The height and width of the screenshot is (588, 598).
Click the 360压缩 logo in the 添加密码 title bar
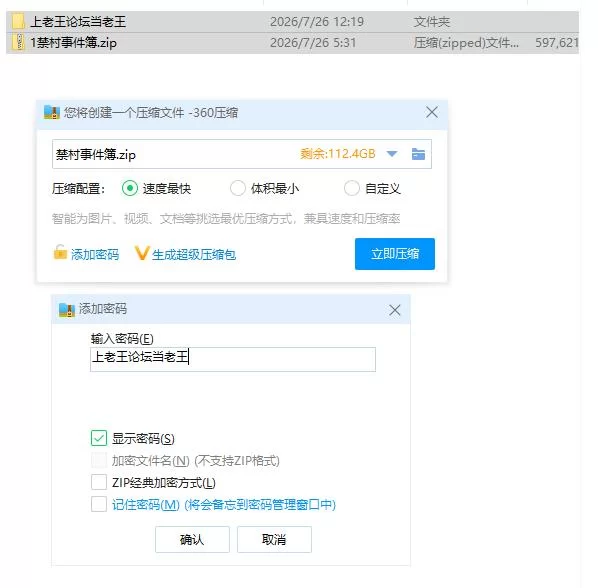click(67, 310)
